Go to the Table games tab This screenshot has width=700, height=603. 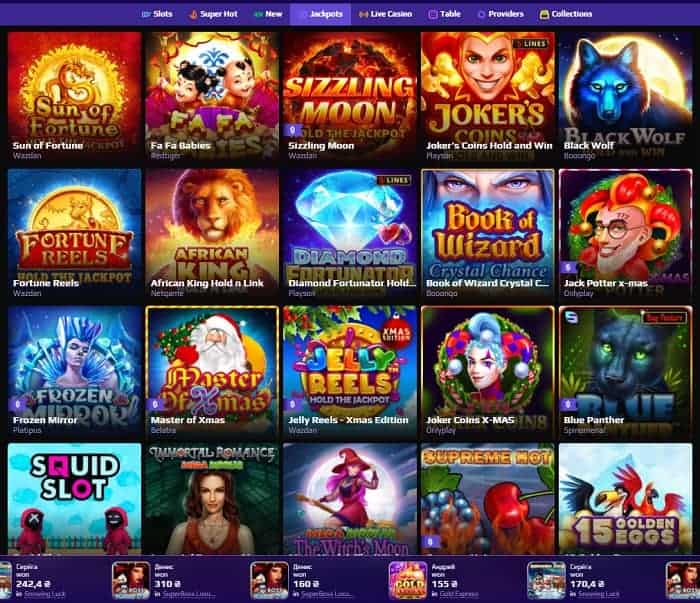point(444,14)
